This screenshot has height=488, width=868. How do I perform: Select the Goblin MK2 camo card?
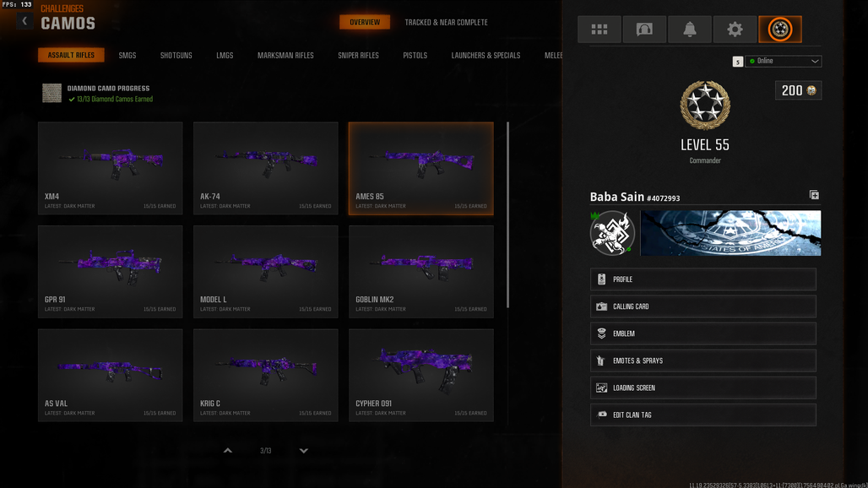421,272
